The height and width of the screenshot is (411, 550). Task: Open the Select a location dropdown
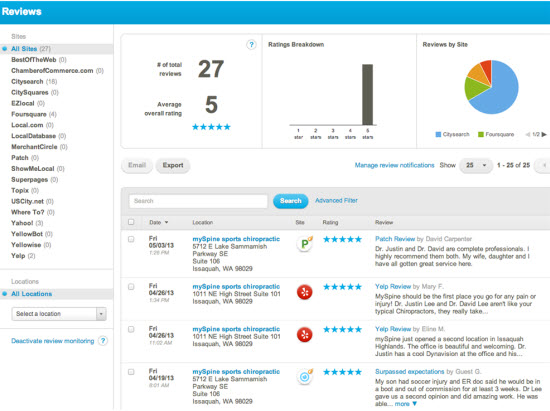(x=59, y=314)
